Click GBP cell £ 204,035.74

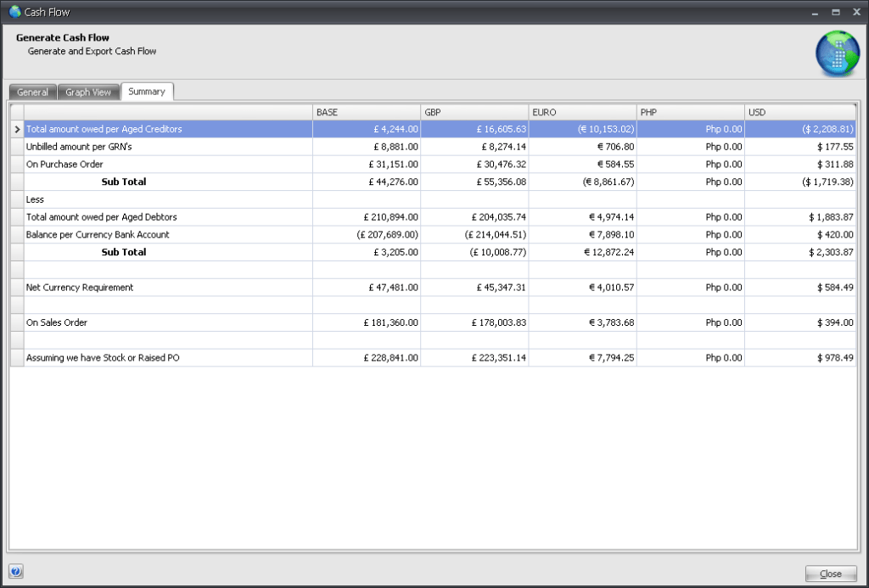474,217
